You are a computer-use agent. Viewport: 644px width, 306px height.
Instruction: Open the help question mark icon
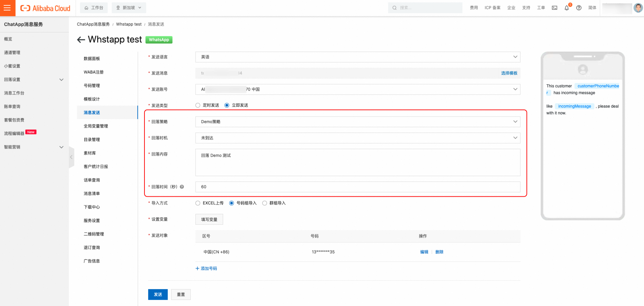point(579,8)
